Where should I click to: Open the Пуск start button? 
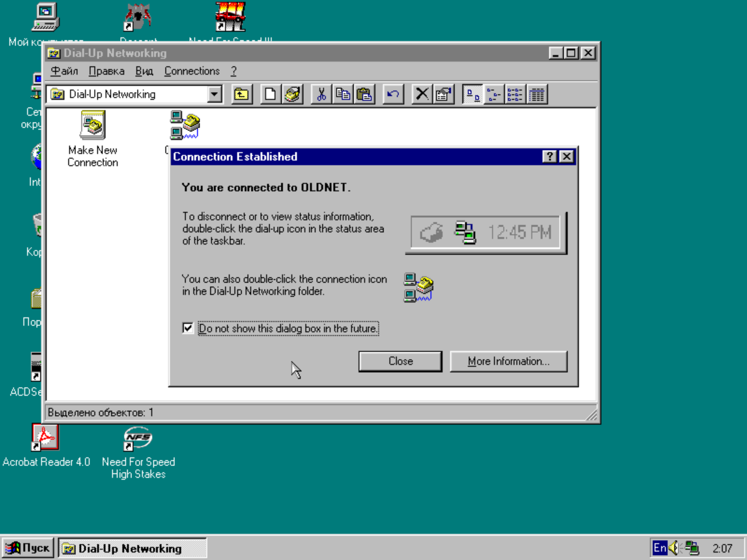point(28,548)
